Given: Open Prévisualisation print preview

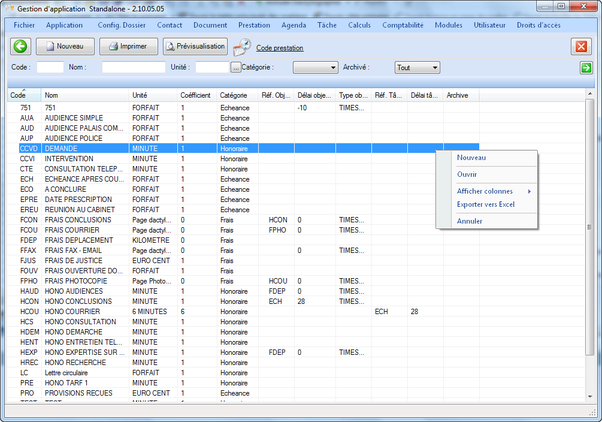Looking at the screenshot, I should tap(195, 46).
